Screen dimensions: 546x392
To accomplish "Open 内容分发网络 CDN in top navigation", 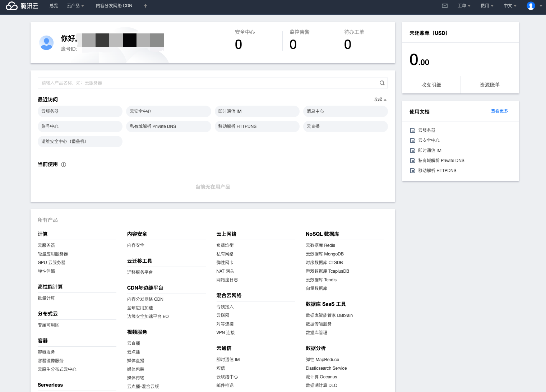I will coord(114,6).
